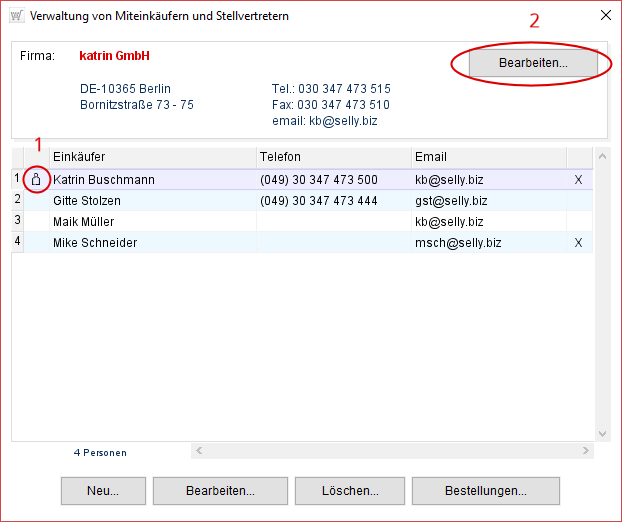Close the Verwaltung von Miteinkäufern window

tap(603, 16)
